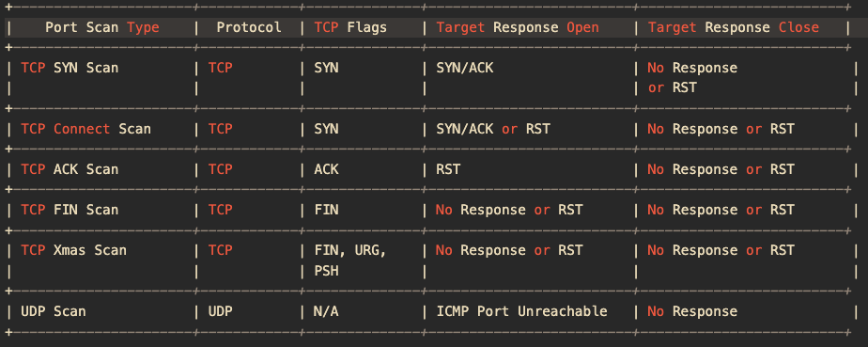Screen dimensions: 868x347
Task: Click 'or RST' under SYN Scan close response
Action: (672, 87)
